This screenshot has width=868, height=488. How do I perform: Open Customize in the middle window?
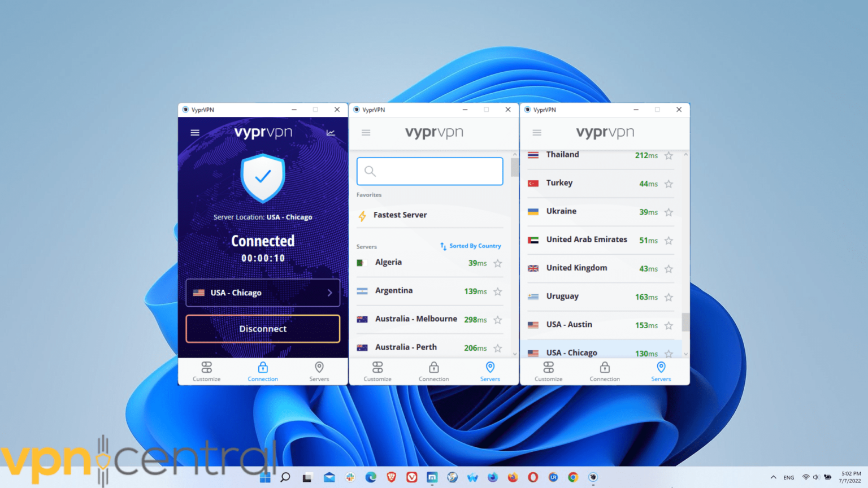pos(377,371)
